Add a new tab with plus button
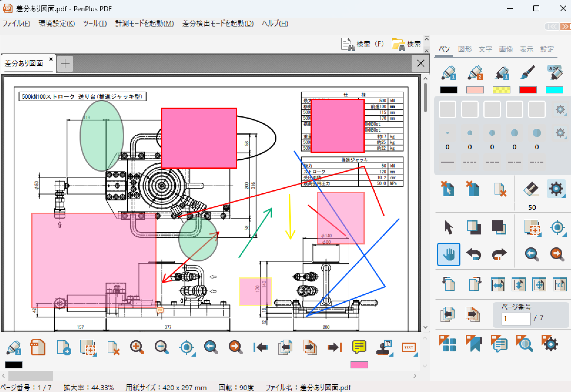The image size is (571, 392). 65,64
